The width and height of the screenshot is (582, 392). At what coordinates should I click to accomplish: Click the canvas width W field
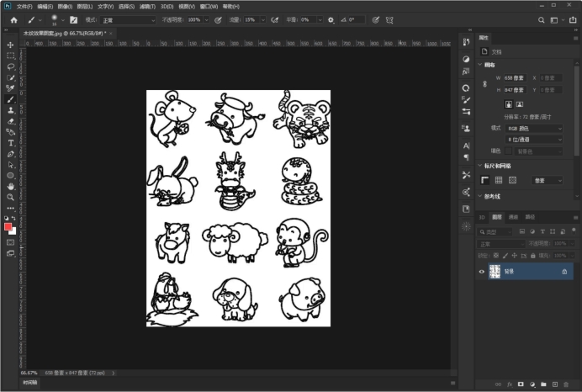click(x=515, y=78)
